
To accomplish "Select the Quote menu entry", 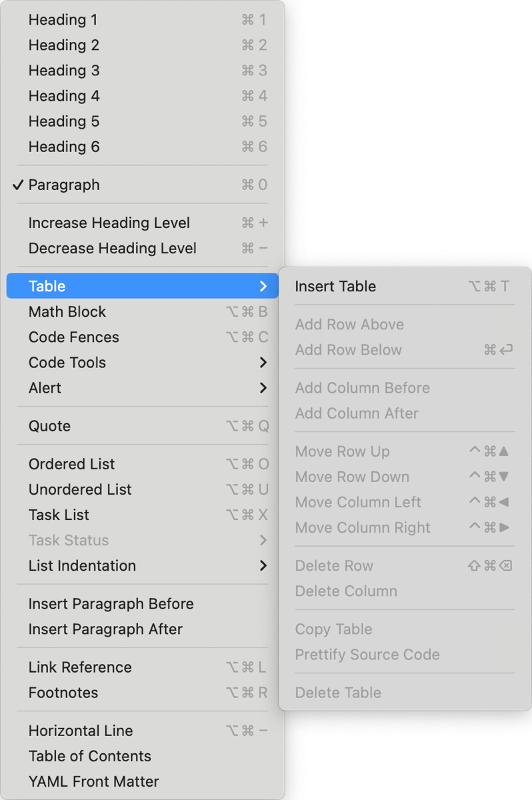I will 49,426.
